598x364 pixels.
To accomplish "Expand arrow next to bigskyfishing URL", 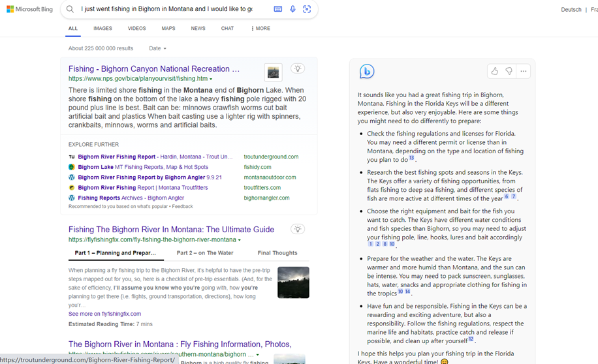I will point(257,355).
